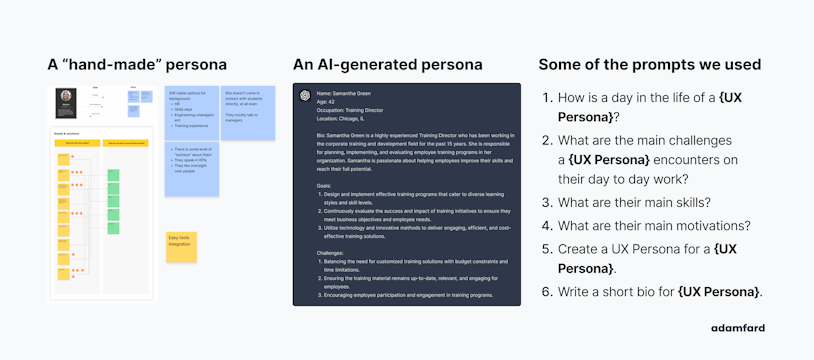Select the yellow "Easy tools integration" sticky note

click(181, 247)
